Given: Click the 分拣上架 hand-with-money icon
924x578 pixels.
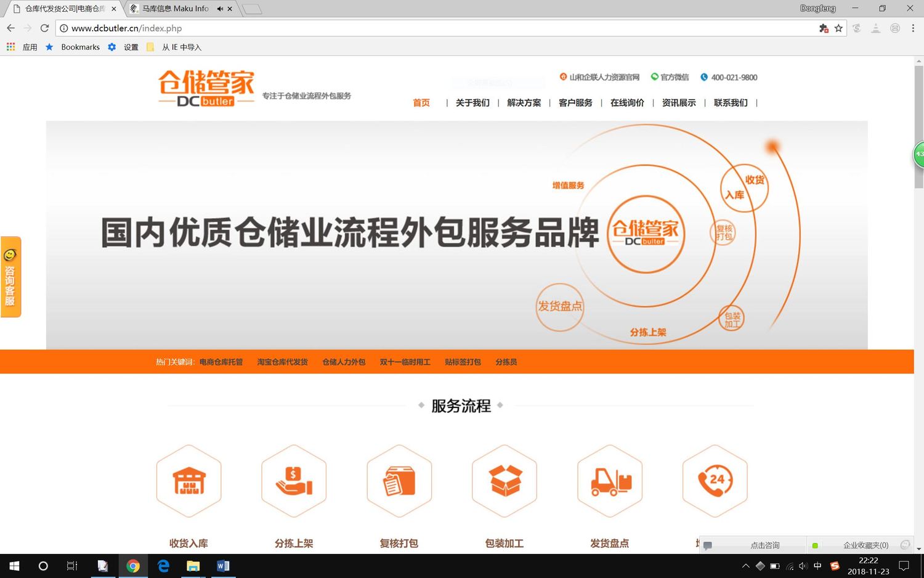Looking at the screenshot, I should point(294,481).
